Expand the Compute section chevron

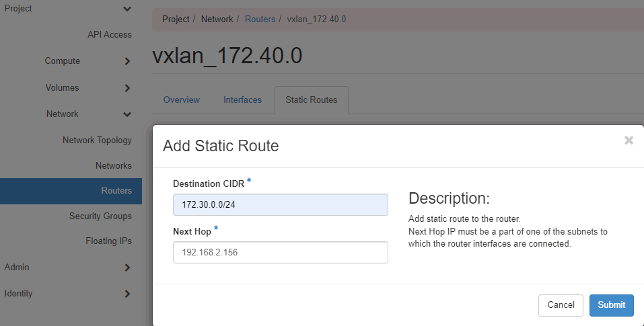[127, 61]
